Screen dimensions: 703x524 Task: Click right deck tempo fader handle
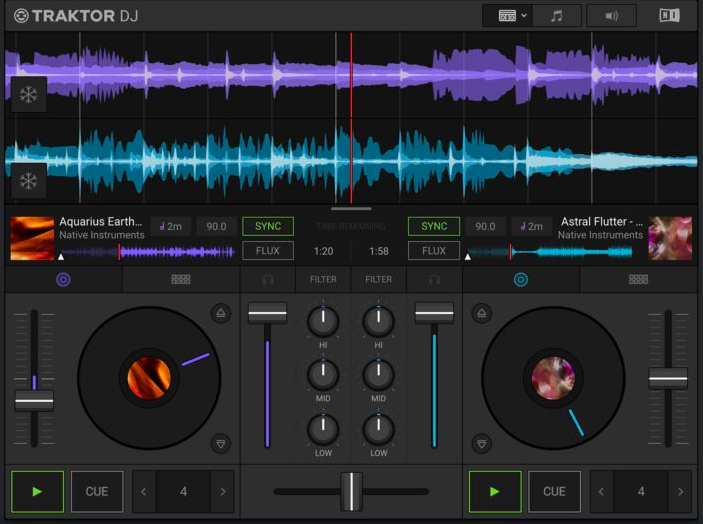pos(668,378)
